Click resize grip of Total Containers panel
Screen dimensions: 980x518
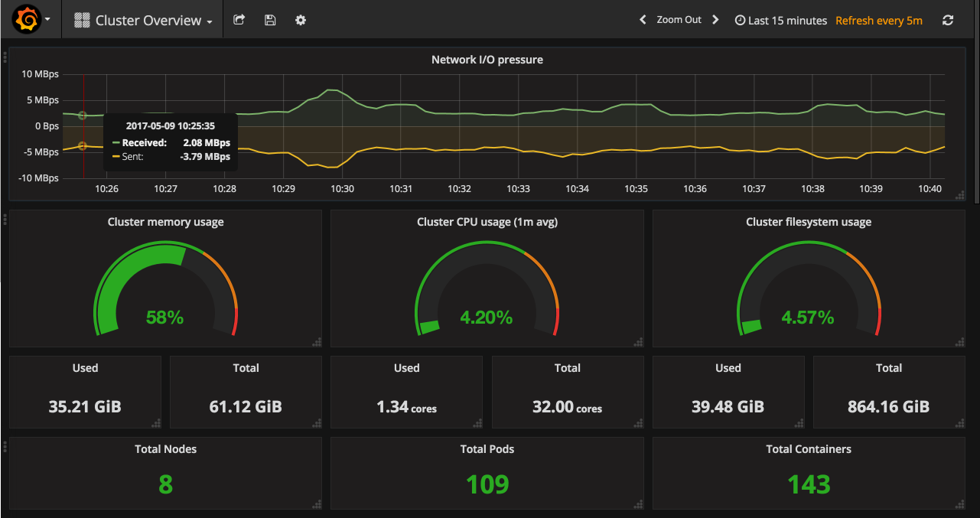click(960, 503)
